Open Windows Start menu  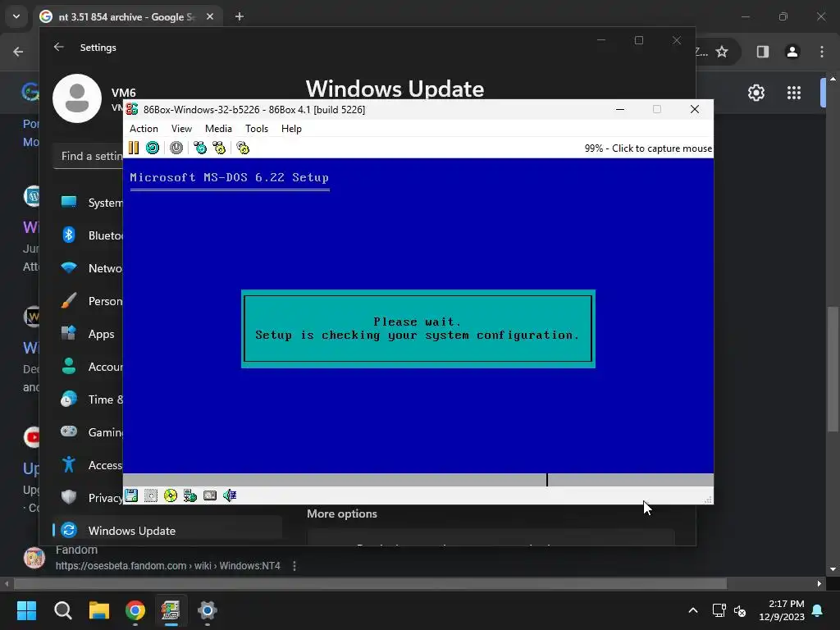click(26, 610)
